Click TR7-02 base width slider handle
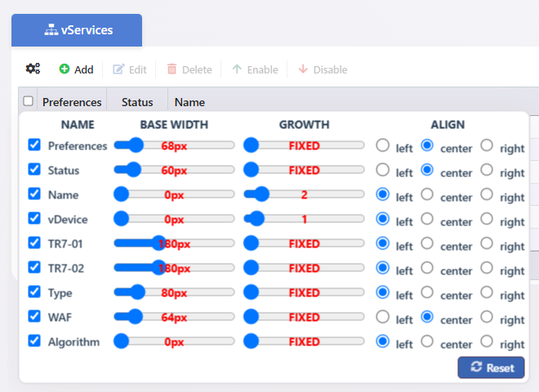The image size is (539, 392). point(158,268)
